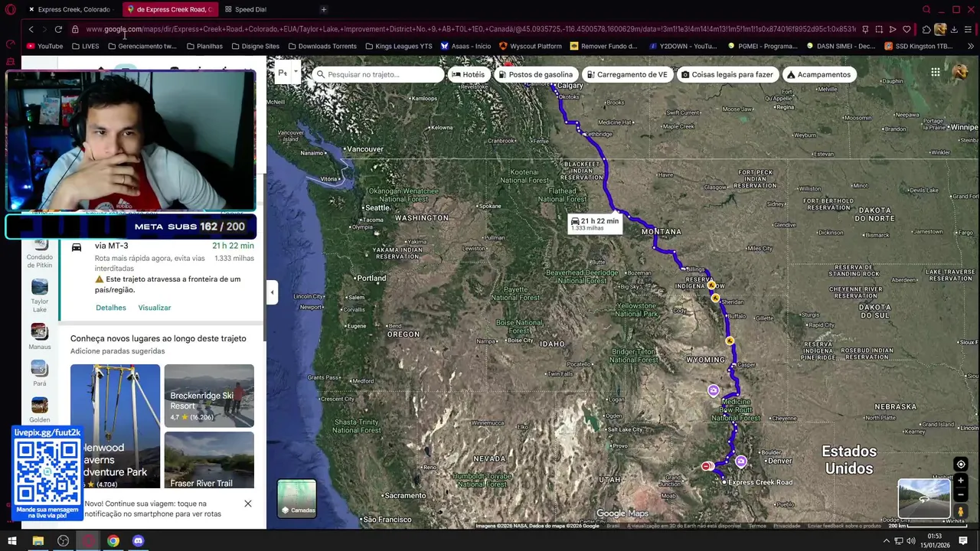
Task: Open the Windows Start menu
Action: click(11, 541)
